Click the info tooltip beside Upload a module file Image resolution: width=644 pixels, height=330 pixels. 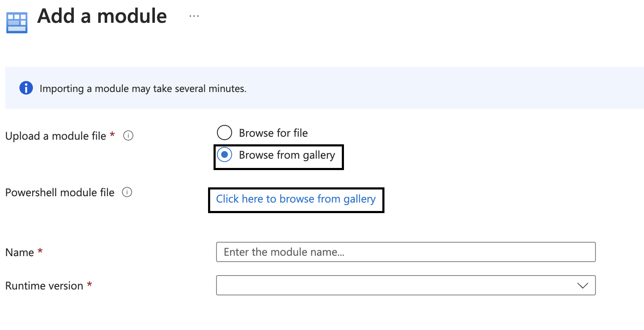point(128,135)
